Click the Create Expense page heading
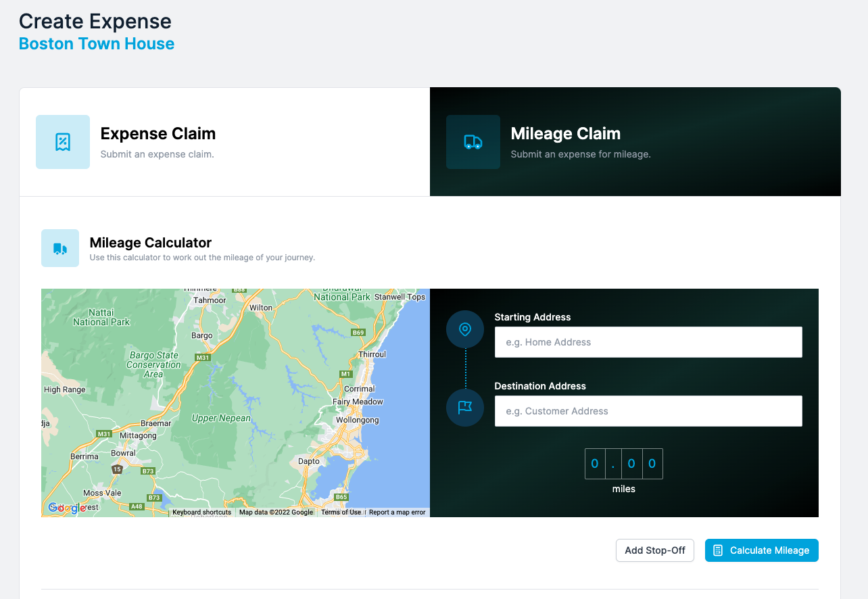The height and width of the screenshot is (599, 868). pyautogui.click(x=95, y=22)
